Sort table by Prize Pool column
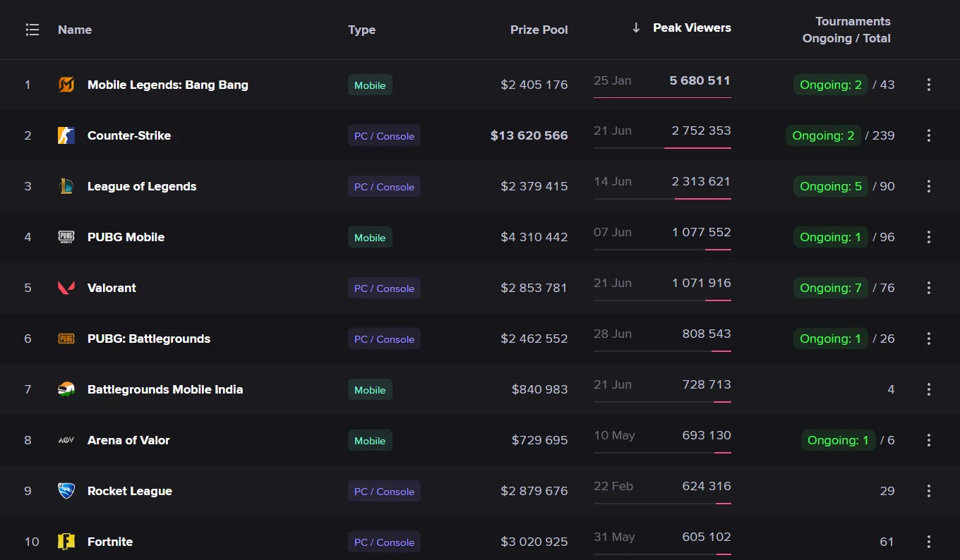This screenshot has width=960, height=560. coord(539,30)
